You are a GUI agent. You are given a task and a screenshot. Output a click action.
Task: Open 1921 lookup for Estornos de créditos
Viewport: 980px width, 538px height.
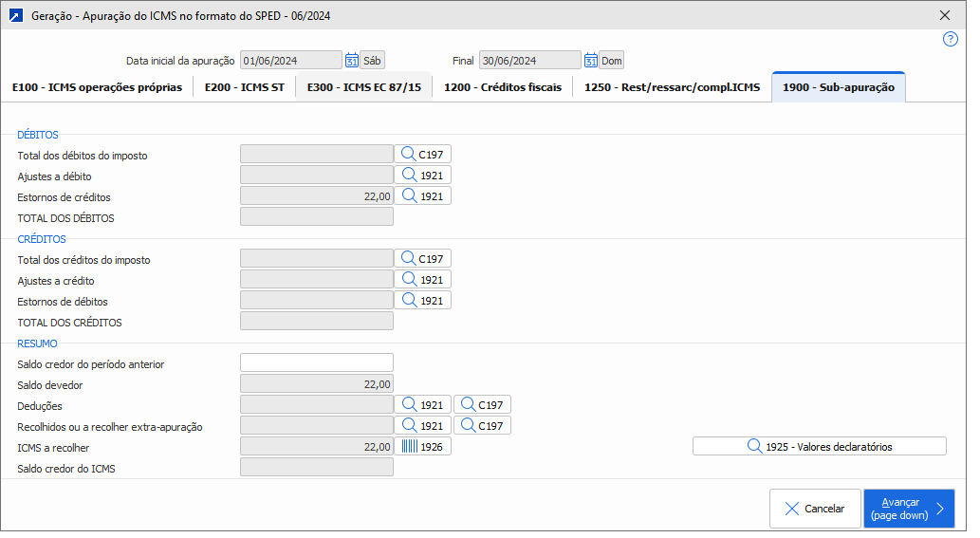422,196
